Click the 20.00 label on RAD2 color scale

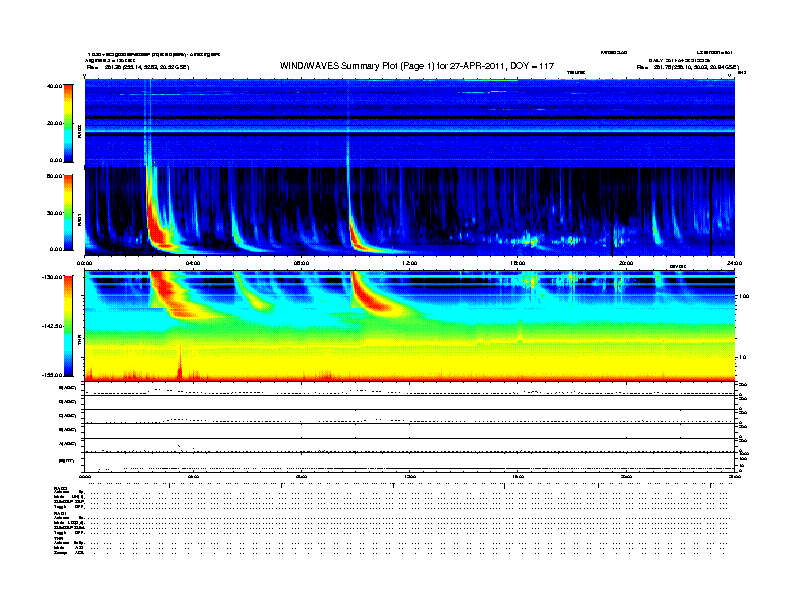[x=55, y=123]
